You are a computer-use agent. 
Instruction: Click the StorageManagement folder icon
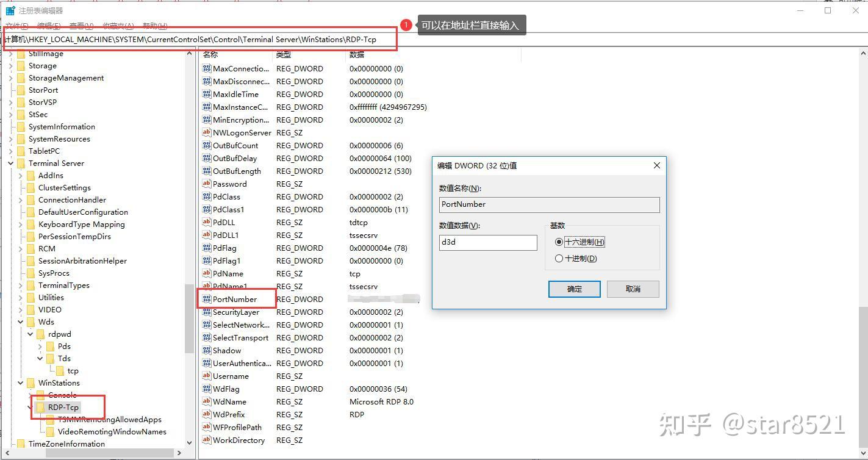click(21, 77)
